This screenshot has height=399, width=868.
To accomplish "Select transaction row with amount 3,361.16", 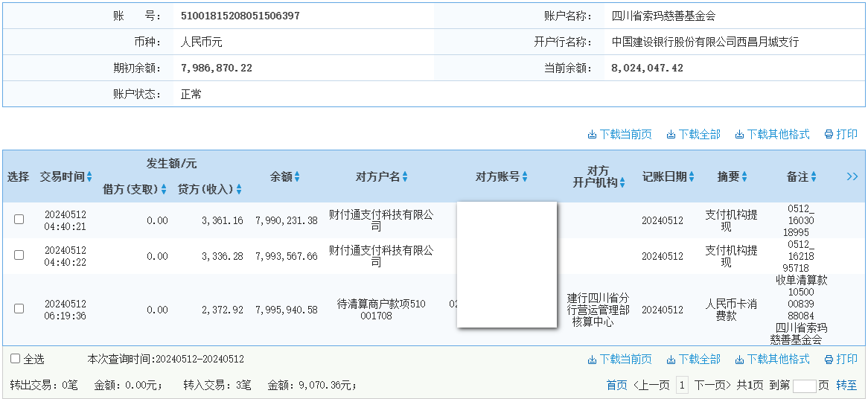I will coord(19,219).
